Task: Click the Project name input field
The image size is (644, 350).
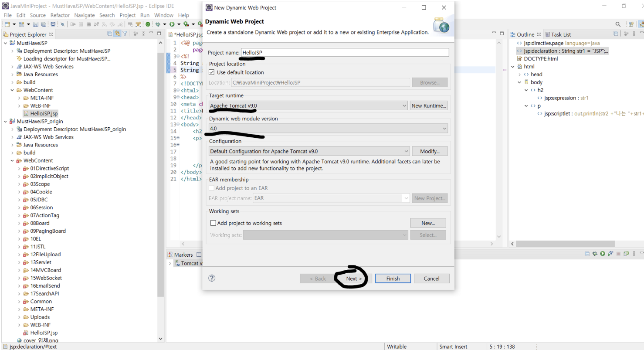Action: pyautogui.click(x=345, y=52)
